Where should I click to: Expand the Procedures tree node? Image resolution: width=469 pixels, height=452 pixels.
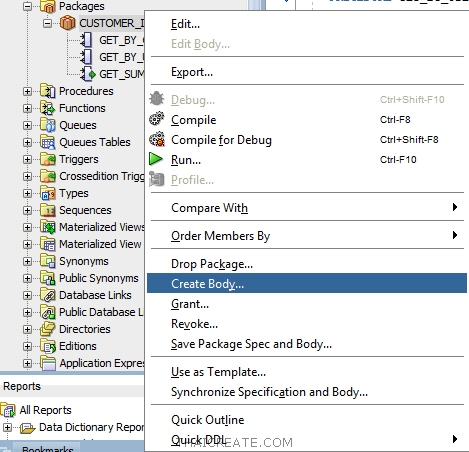click(28, 91)
